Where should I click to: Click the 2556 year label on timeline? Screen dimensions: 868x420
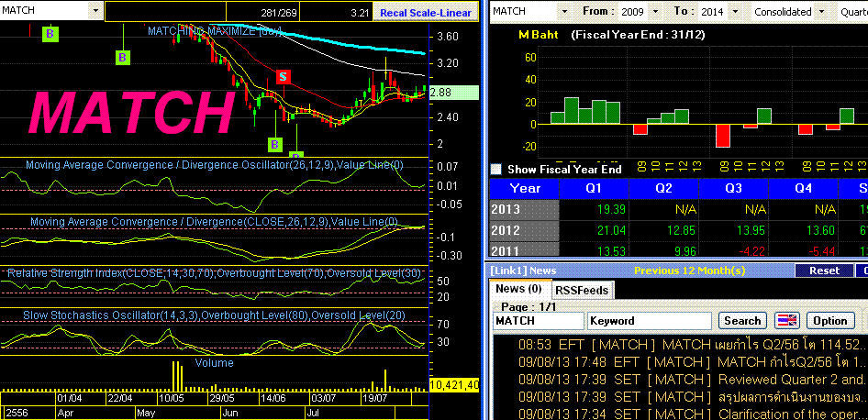pos(16,413)
